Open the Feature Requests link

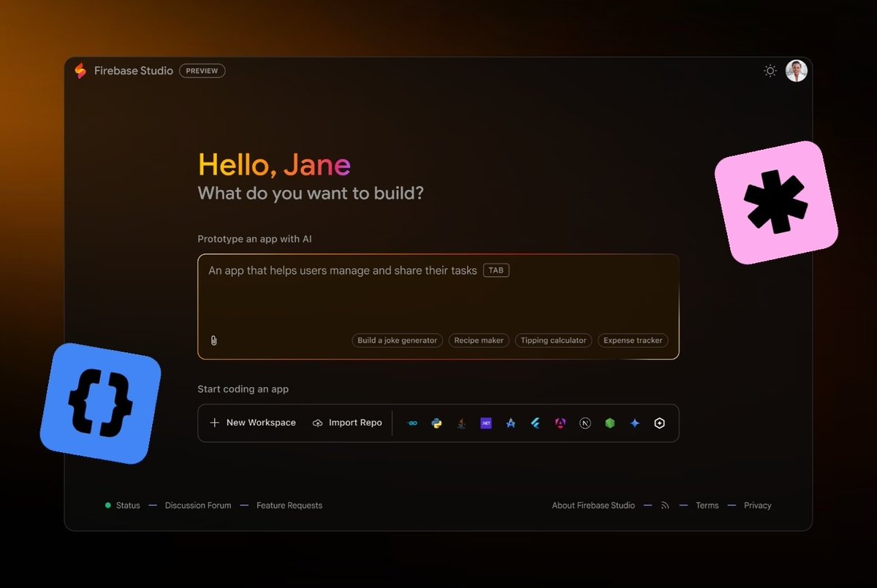coord(289,505)
